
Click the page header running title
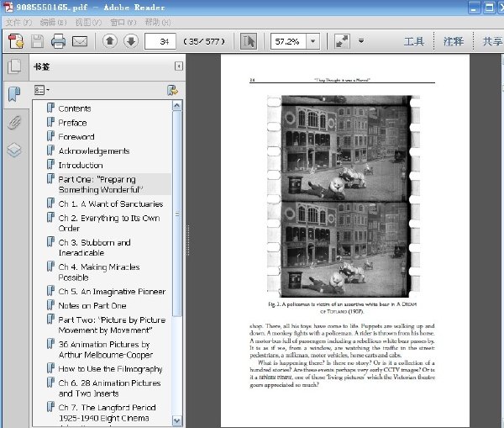pyautogui.click(x=342, y=80)
